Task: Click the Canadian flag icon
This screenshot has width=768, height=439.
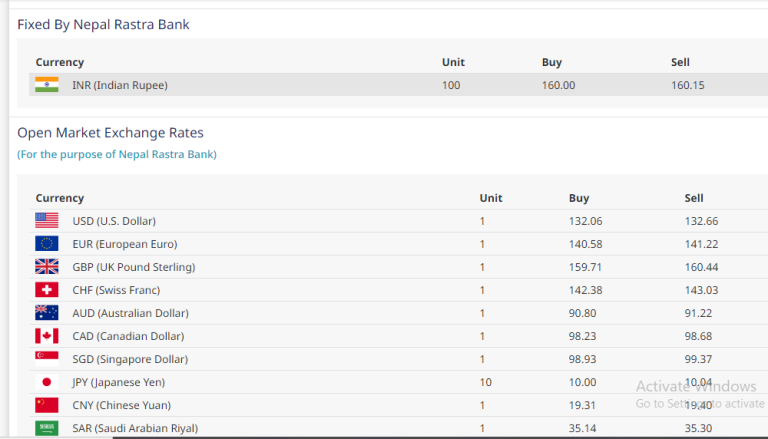Action: click(47, 336)
